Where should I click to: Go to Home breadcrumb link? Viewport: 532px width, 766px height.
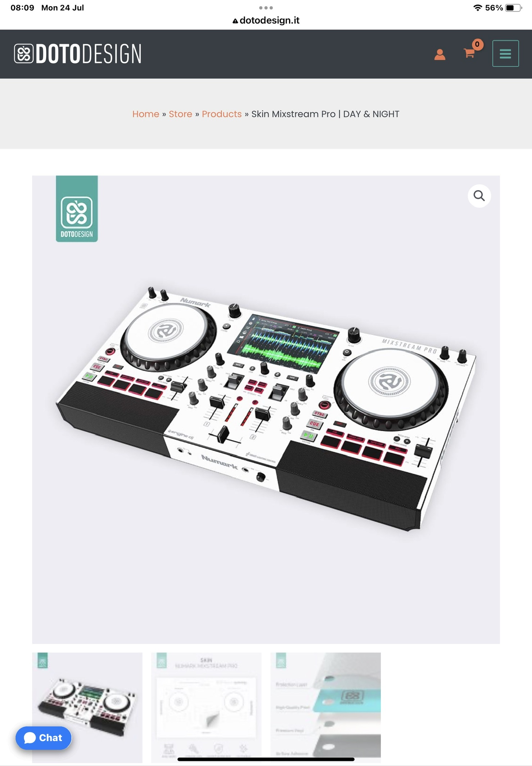tap(146, 114)
